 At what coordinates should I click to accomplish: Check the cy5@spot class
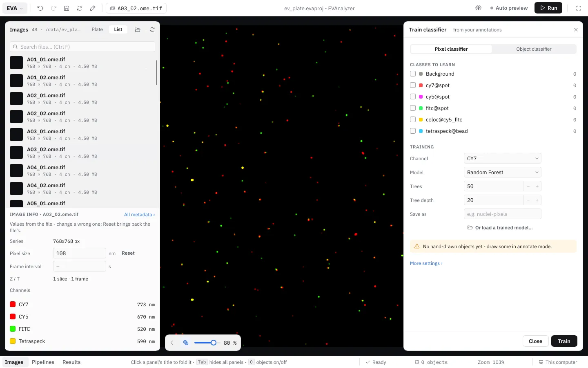click(x=413, y=97)
